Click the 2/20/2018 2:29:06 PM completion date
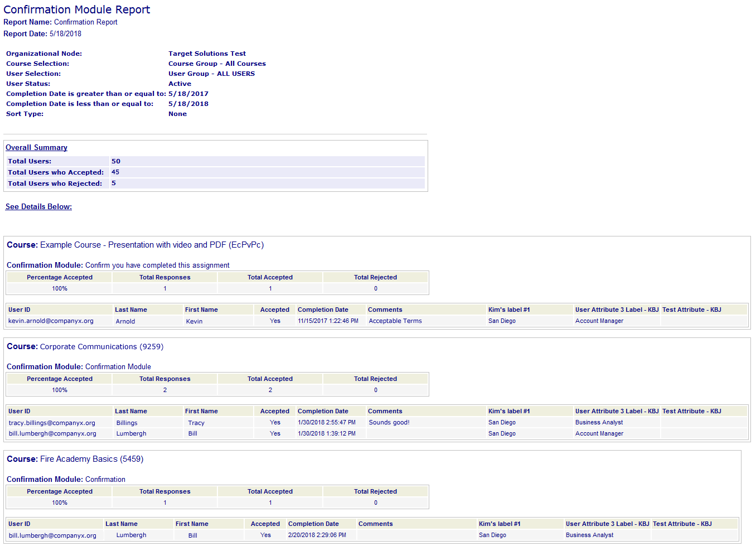 click(x=317, y=535)
